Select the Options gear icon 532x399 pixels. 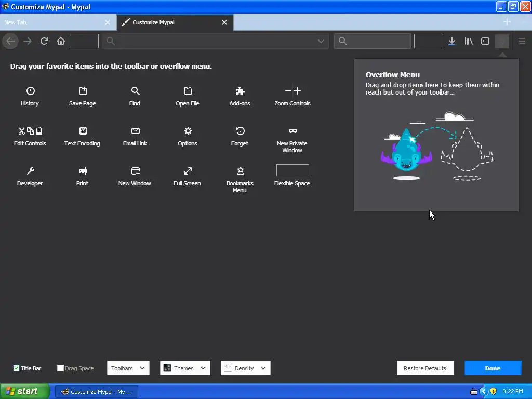click(x=188, y=131)
